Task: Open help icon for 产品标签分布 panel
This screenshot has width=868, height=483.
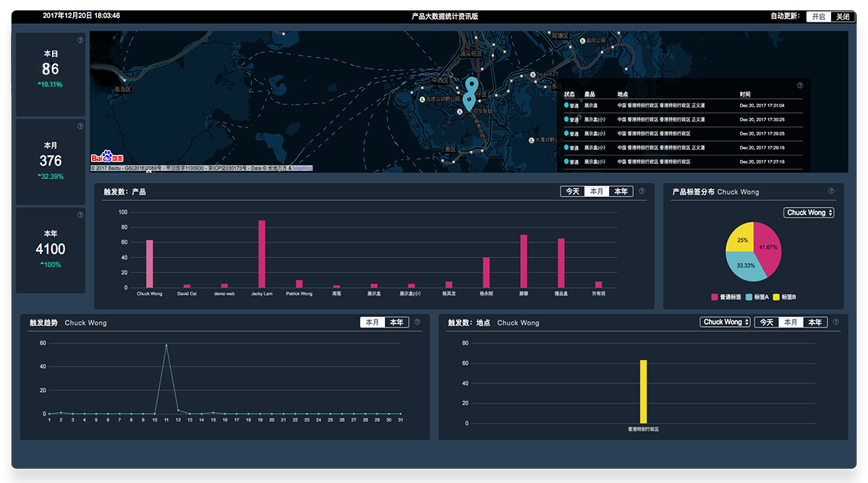Action: pos(831,192)
